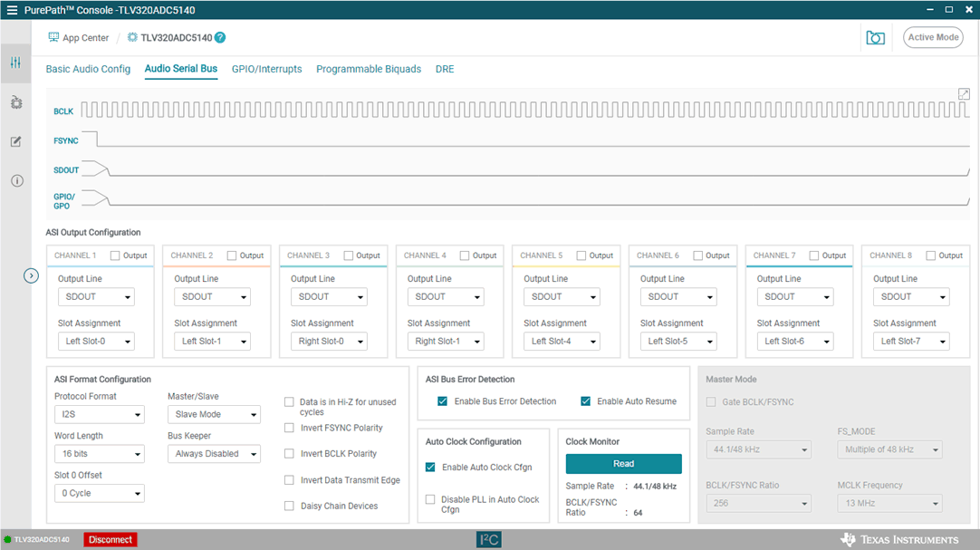
Task: Toggle Invert BCLK Polarity checkbox
Action: [290, 453]
